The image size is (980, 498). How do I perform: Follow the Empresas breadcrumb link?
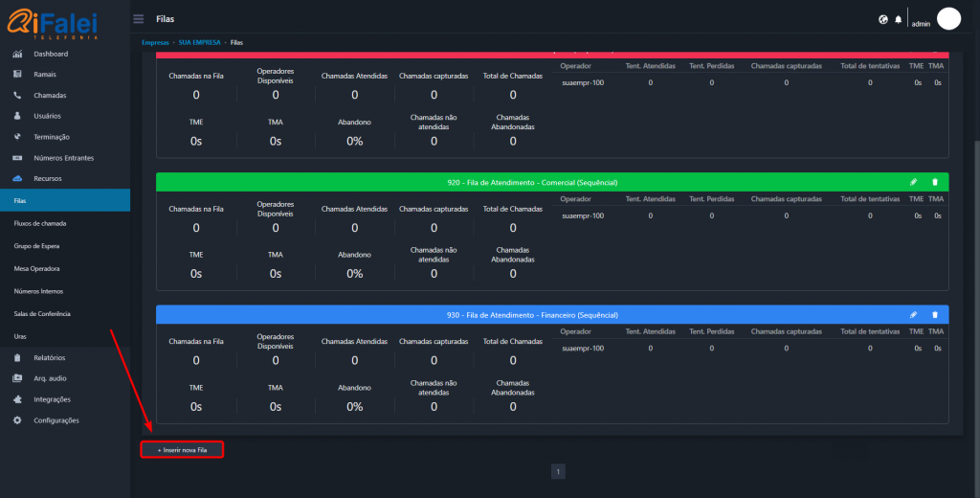(155, 43)
